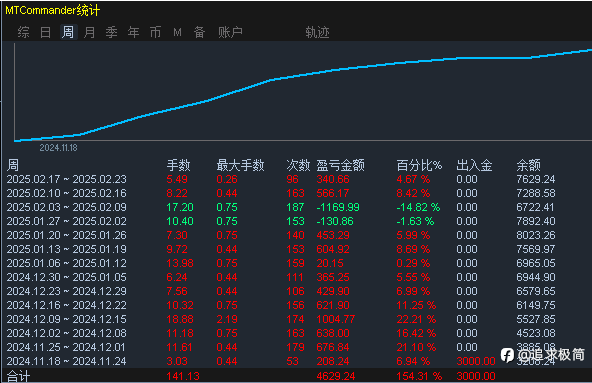Click the 2024.11.18 chart date label
592x383 pixels.
tap(59, 148)
